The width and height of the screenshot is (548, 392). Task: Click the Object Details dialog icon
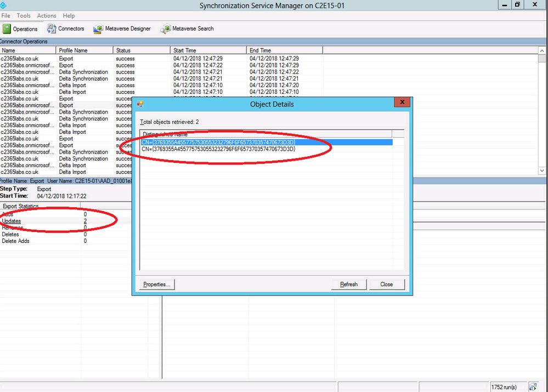[x=140, y=104]
